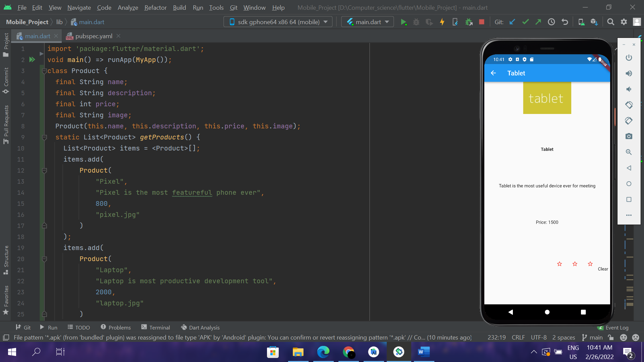This screenshot has height=362, width=644.
Task: Stop the running app with red square
Action: (482, 21)
